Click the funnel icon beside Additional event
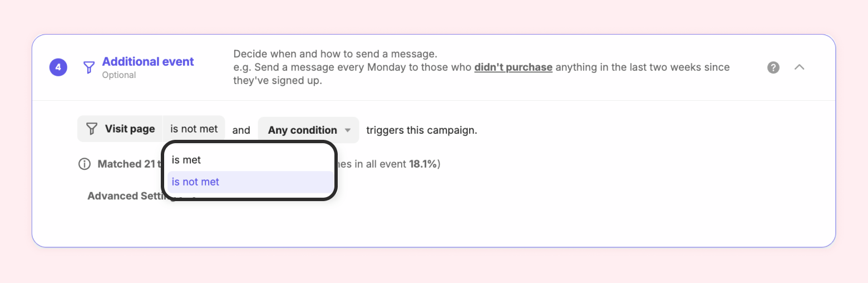 [88, 68]
